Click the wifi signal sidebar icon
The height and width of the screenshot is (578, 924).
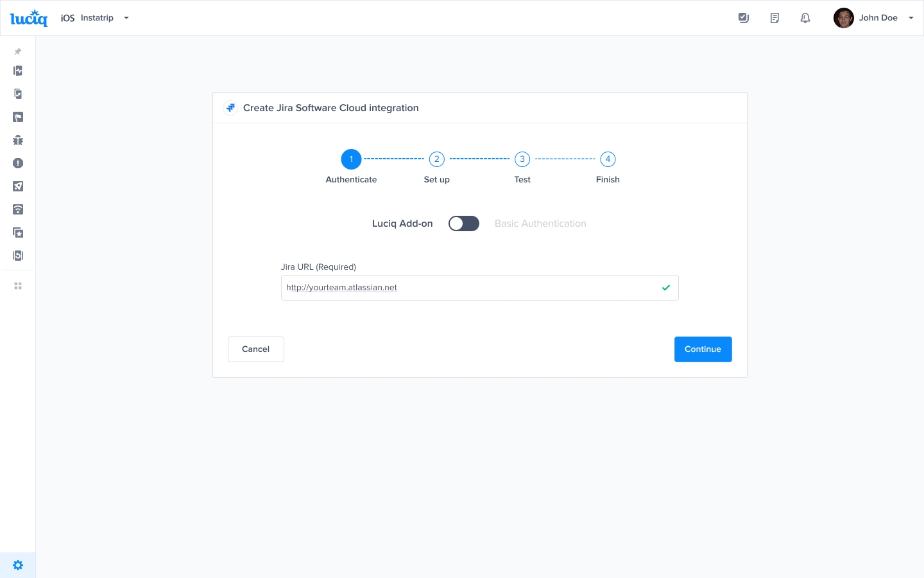(18, 209)
